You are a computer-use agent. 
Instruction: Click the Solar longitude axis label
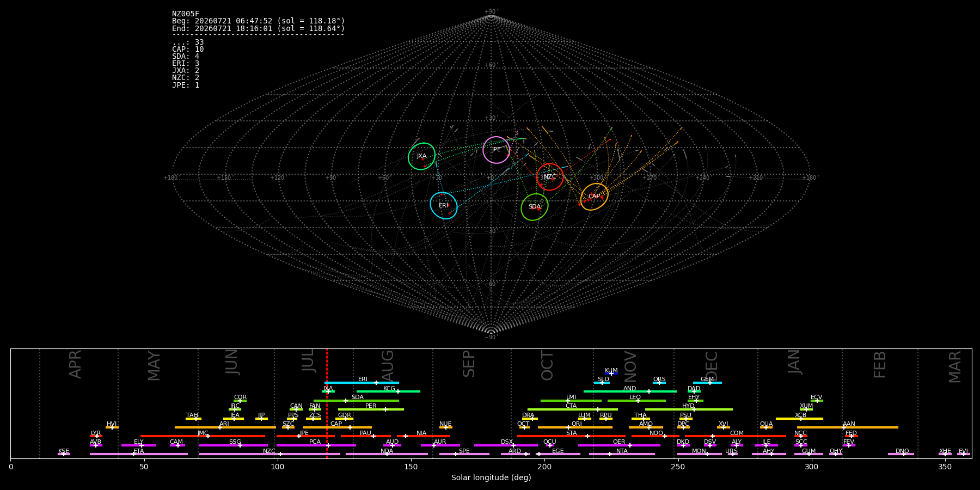tap(491, 477)
